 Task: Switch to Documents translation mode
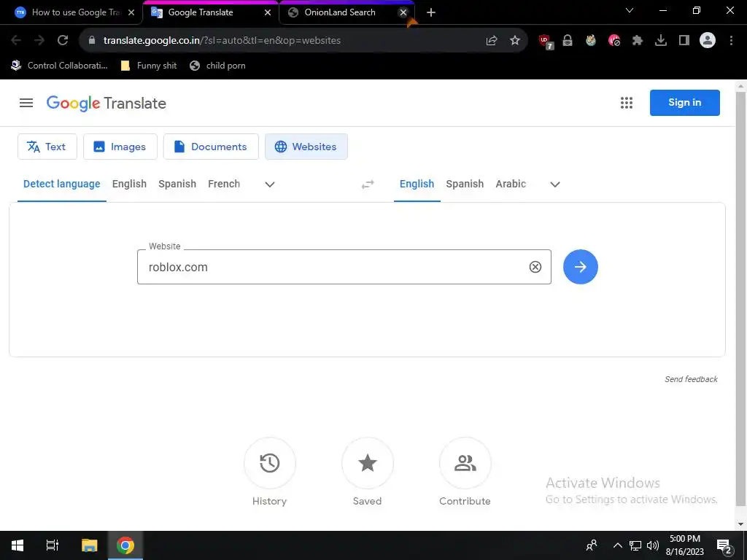pyautogui.click(x=211, y=147)
